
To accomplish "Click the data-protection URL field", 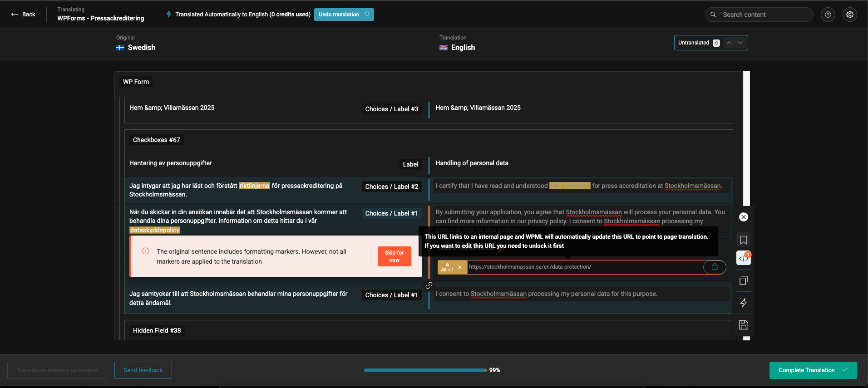I will click(585, 267).
